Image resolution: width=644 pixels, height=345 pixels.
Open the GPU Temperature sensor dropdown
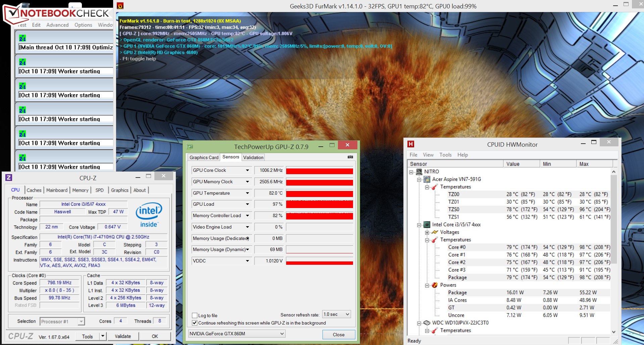[x=247, y=193]
